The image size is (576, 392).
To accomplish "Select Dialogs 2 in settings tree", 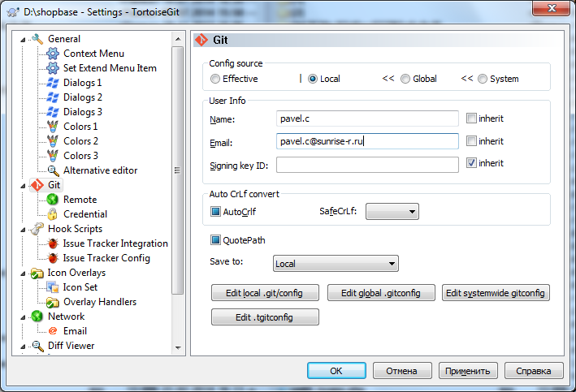I will [82, 97].
